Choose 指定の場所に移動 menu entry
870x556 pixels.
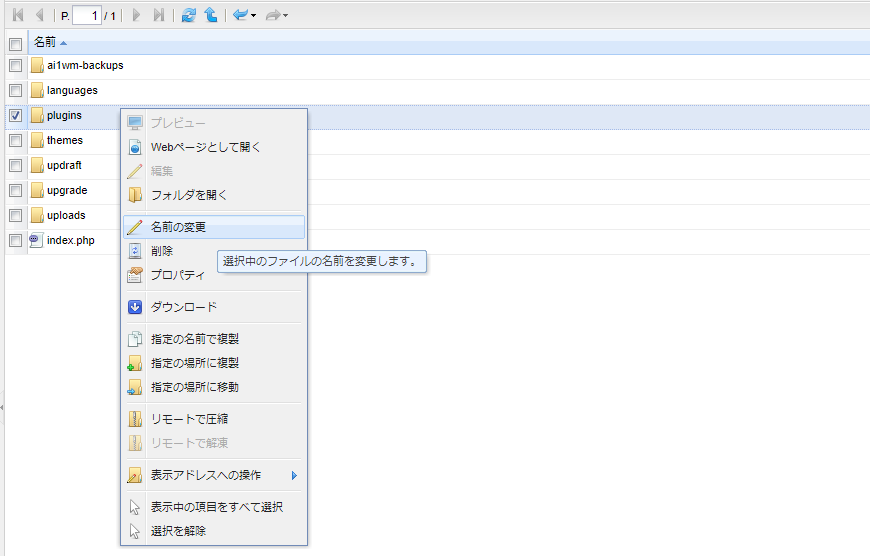point(214,387)
